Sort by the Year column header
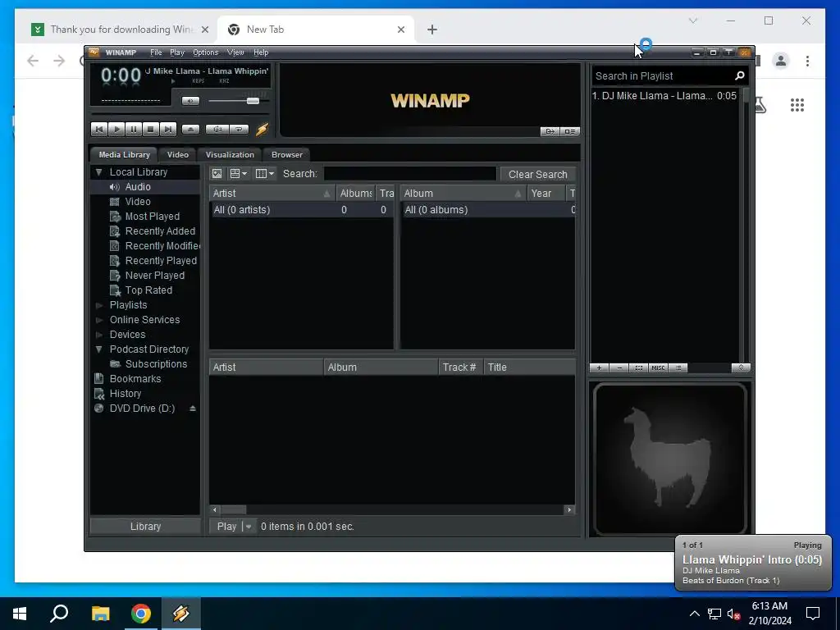The height and width of the screenshot is (630, 840). point(546,194)
